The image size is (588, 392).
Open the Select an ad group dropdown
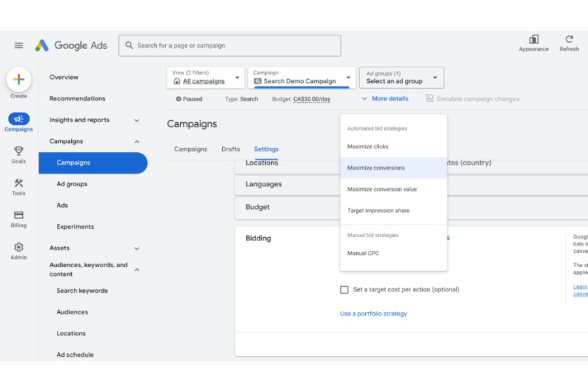(402, 78)
